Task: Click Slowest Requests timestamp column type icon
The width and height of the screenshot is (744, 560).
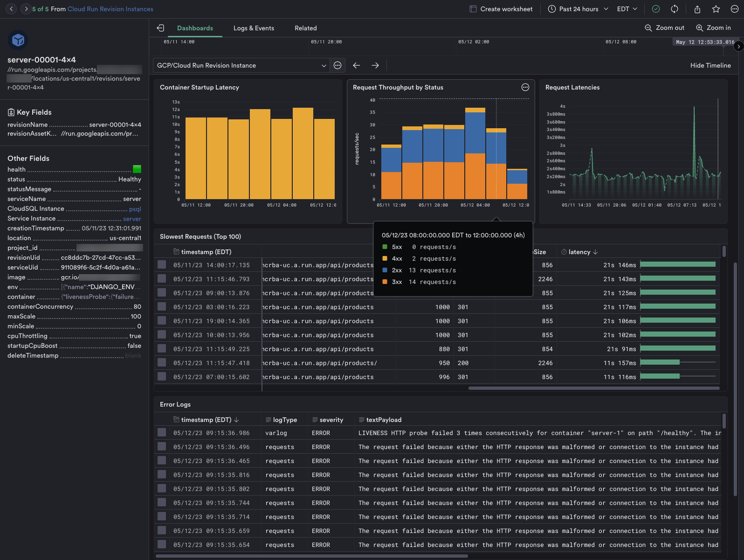Action: point(176,252)
